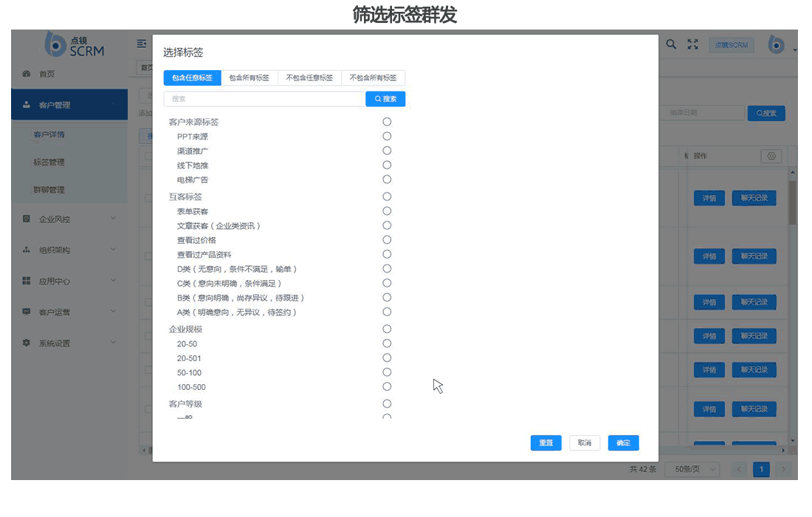The width and height of the screenshot is (812, 517).
Task: Select the 100-500 tag radio
Action: 387,387
